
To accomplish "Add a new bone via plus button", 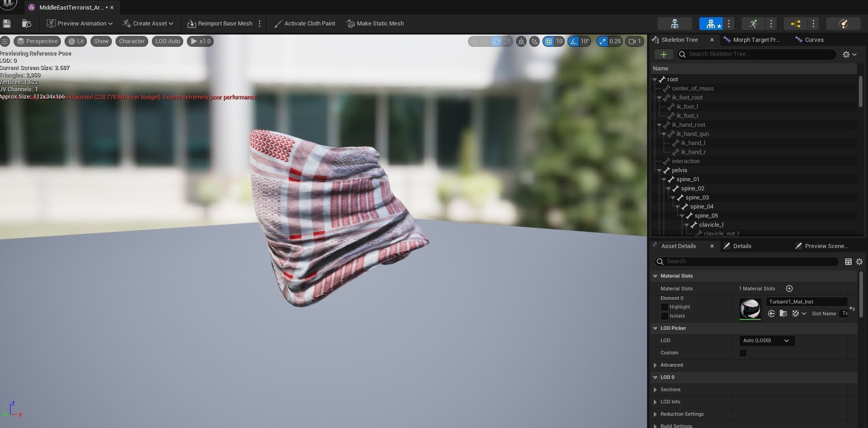I will (664, 55).
